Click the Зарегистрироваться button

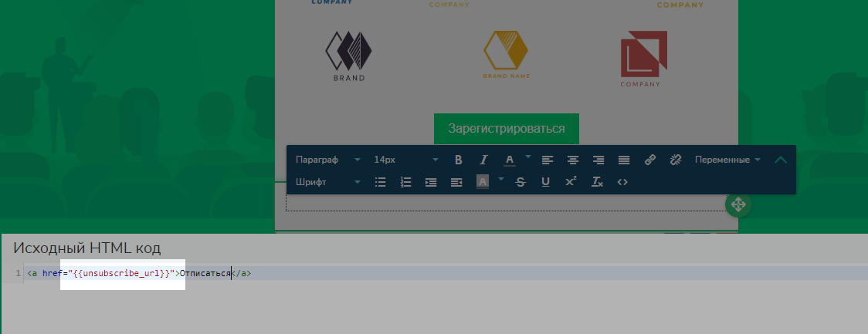(x=506, y=129)
